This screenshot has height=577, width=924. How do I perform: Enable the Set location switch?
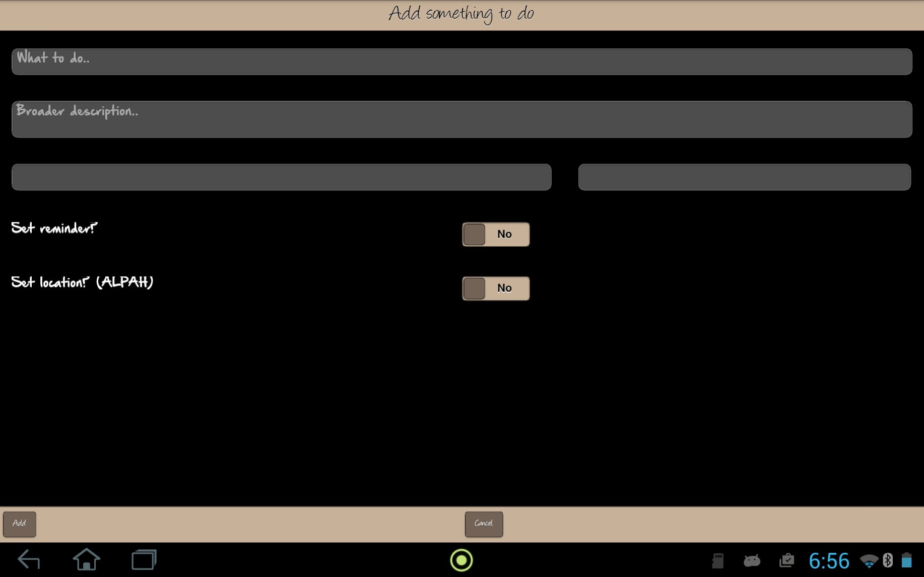pos(495,288)
